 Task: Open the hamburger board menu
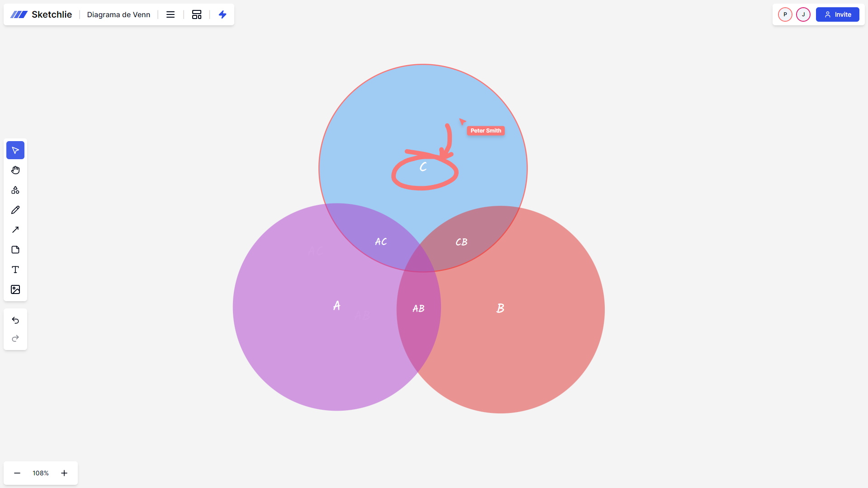pos(170,14)
